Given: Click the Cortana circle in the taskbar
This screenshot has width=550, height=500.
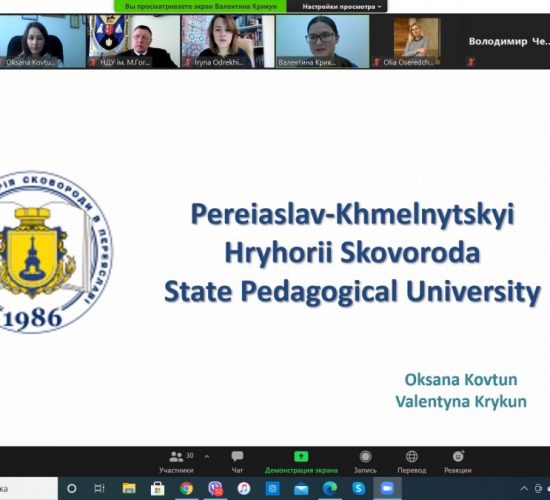Looking at the screenshot, I should [72, 488].
